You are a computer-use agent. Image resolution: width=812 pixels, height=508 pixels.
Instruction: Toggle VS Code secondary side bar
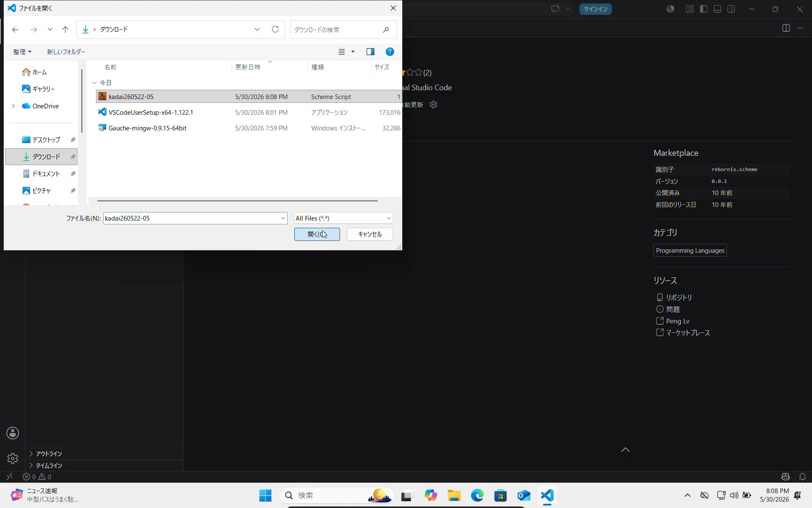pos(731,9)
